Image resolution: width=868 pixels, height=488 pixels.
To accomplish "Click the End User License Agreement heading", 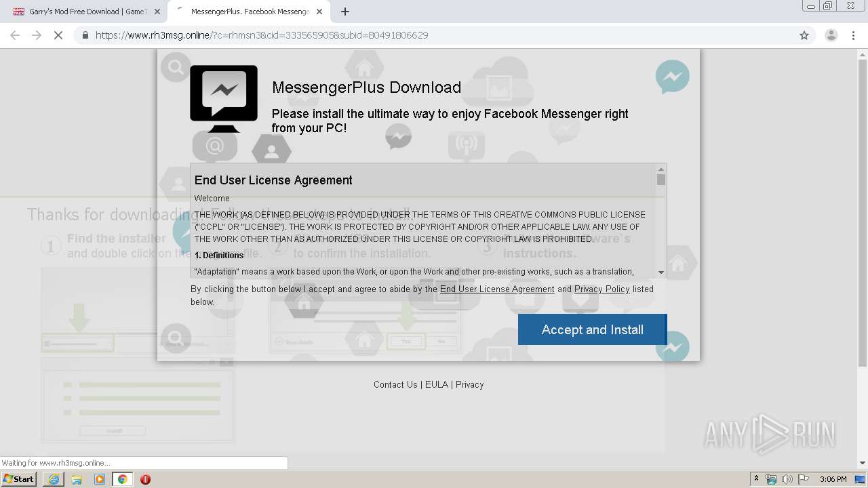I will click(x=273, y=180).
